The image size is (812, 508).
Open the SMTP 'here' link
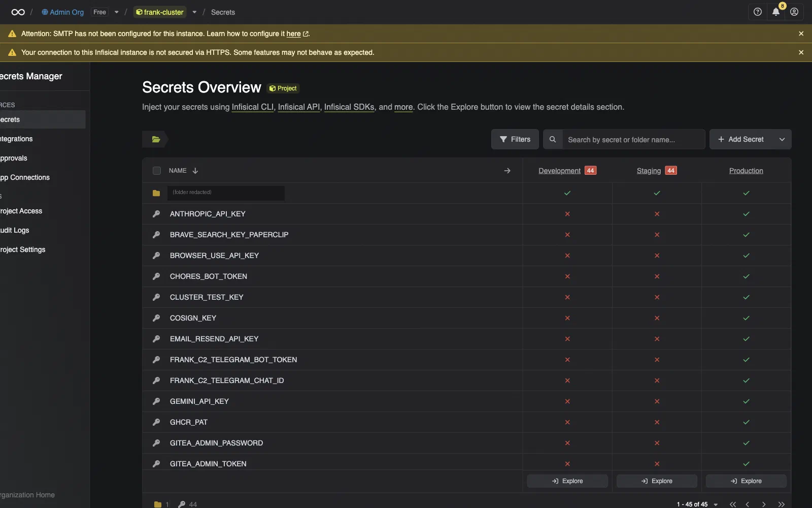pos(293,34)
